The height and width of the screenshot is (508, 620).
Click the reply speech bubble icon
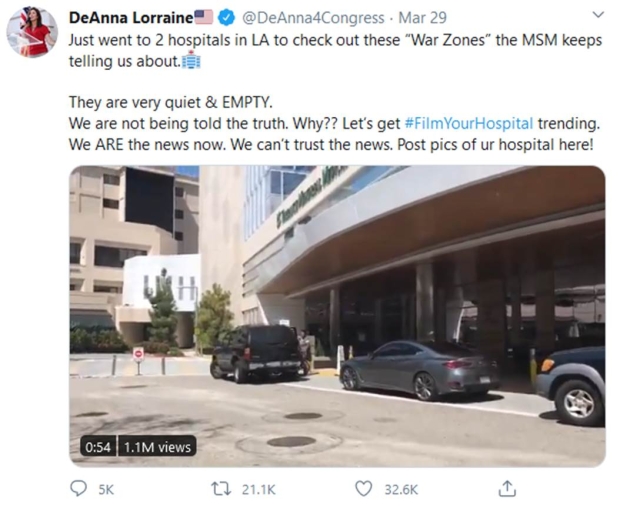79,488
